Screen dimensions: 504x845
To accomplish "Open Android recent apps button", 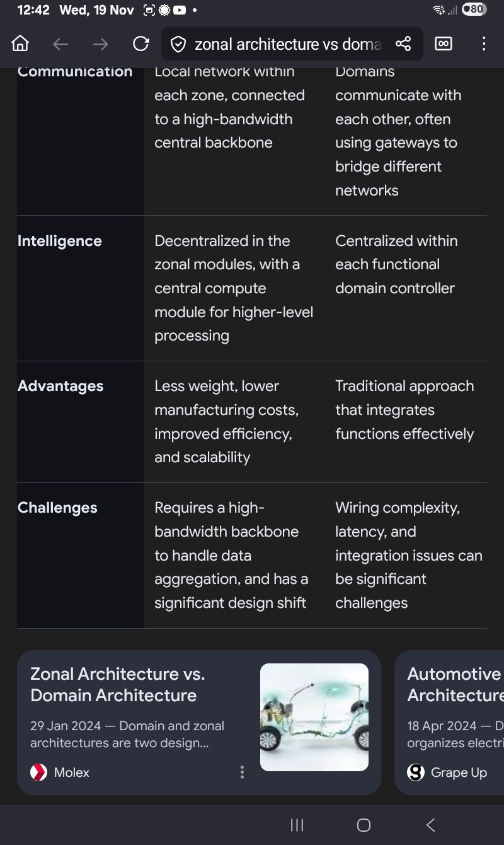I will pyautogui.click(x=297, y=825).
